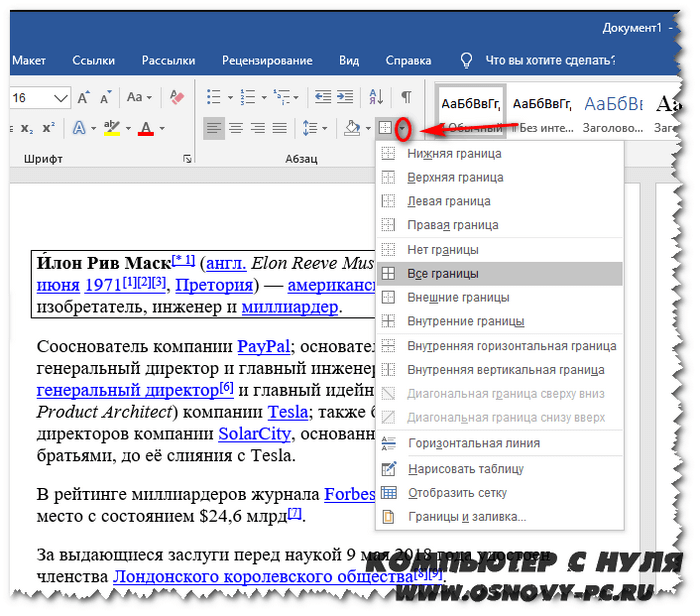Choose Внутренняя вертикальная граница
This screenshot has width=700, height=616.
tap(500, 370)
